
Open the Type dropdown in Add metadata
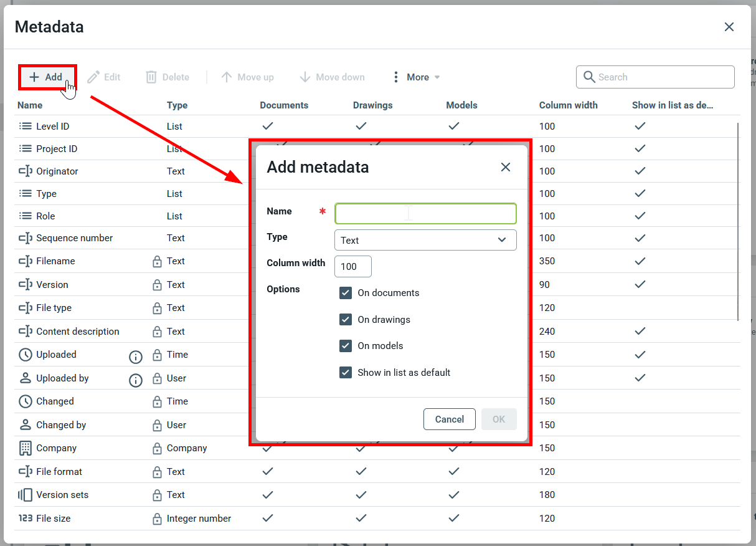425,240
